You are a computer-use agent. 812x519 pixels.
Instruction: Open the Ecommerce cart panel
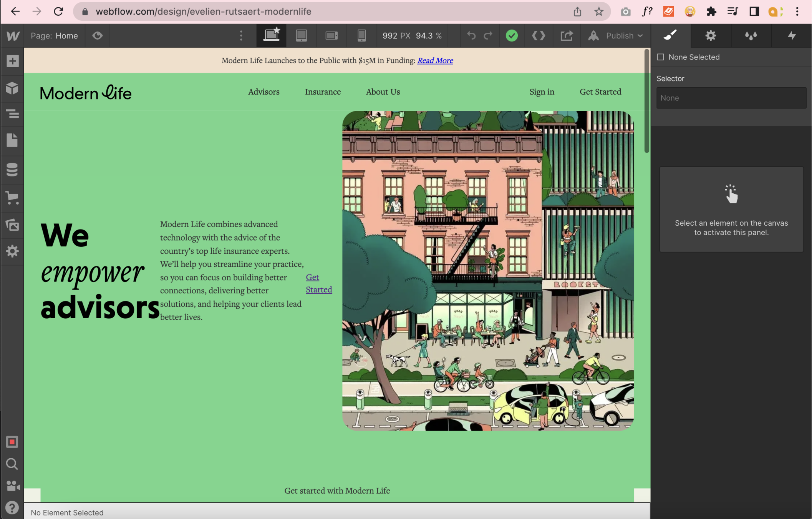12,198
